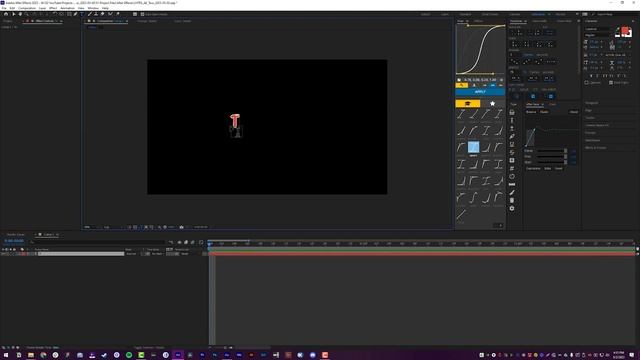The height and width of the screenshot is (360, 640).
Task: Open the layer blending mode dropdown in the timeline
Action: 132,254
